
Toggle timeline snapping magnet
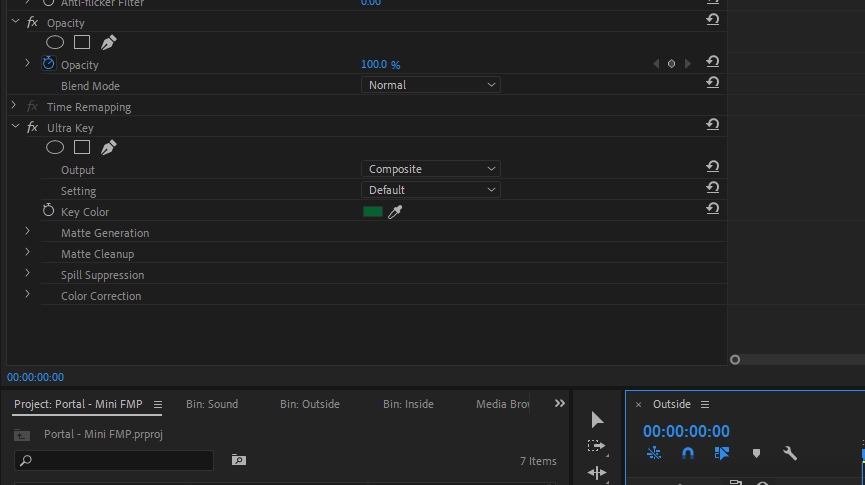click(x=688, y=454)
